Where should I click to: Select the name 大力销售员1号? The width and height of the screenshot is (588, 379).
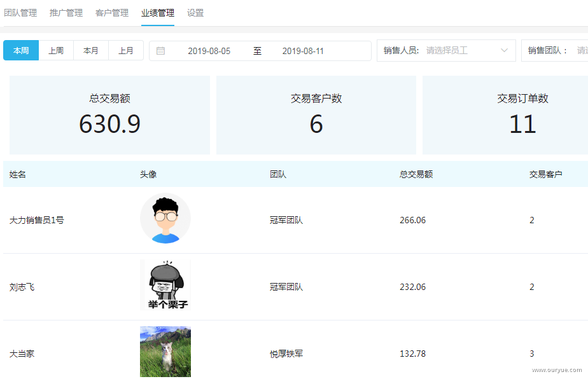click(x=37, y=220)
